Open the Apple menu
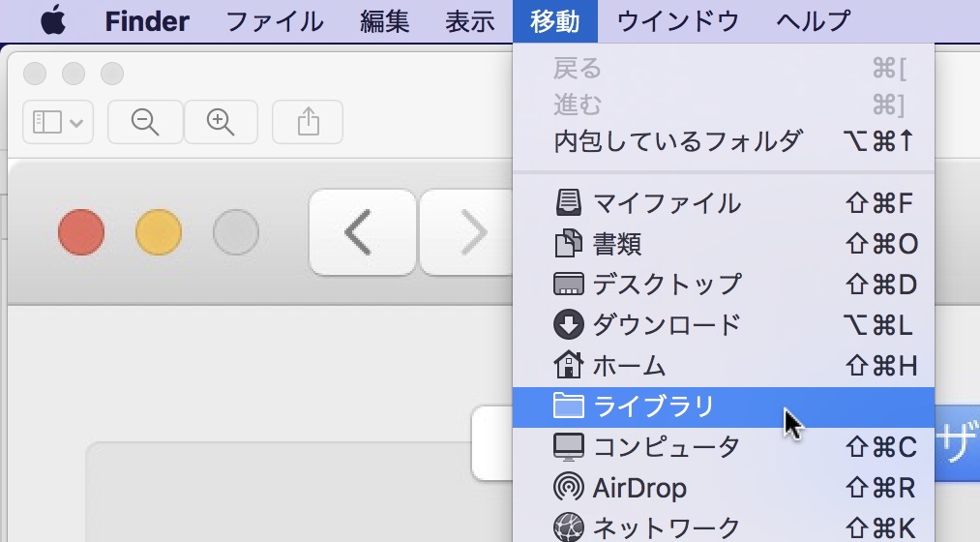 tap(53, 20)
